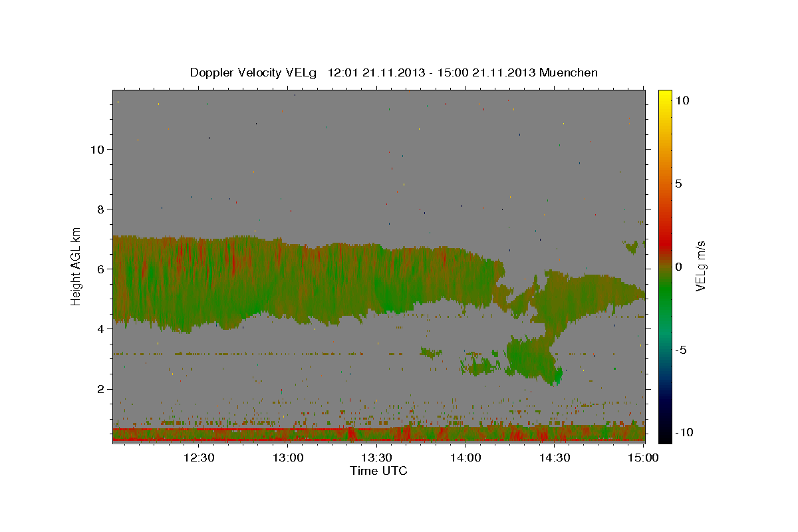This screenshot has height=532, width=798.
Task: Click the colorbar value 5 label
Action: 678,184
